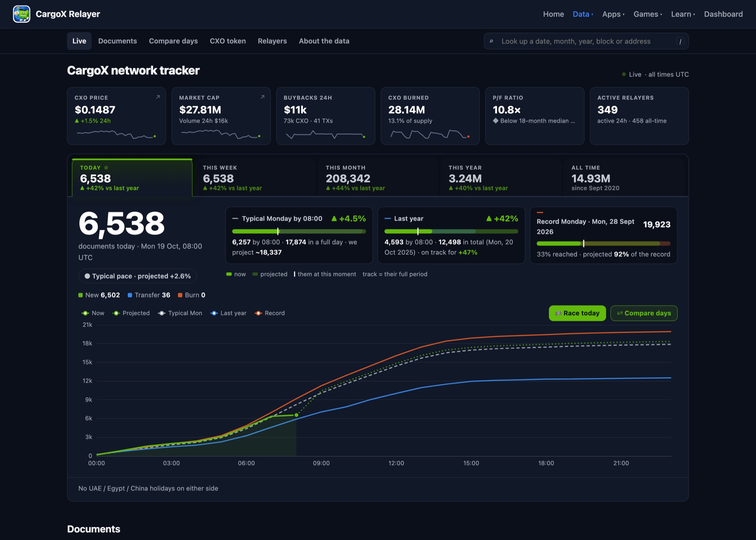The width and height of the screenshot is (756, 540).
Task: Open the Relayers tab
Action: click(272, 41)
